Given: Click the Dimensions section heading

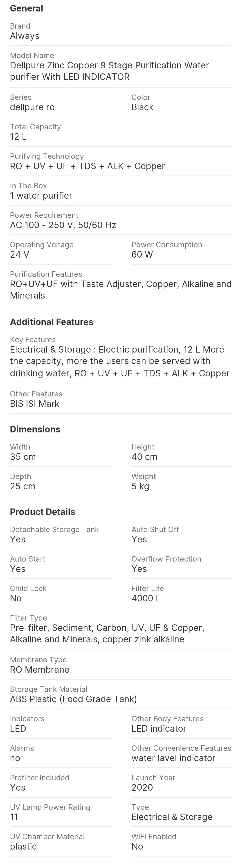Looking at the screenshot, I should point(35,429).
